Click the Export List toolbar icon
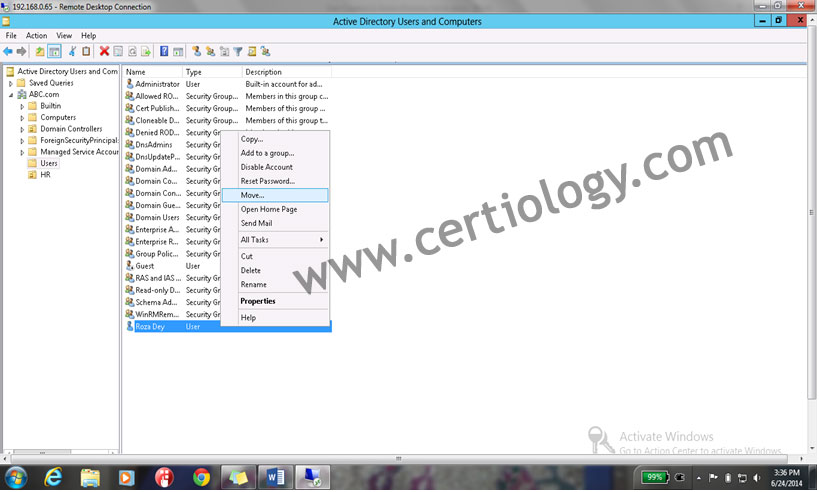 [146, 51]
